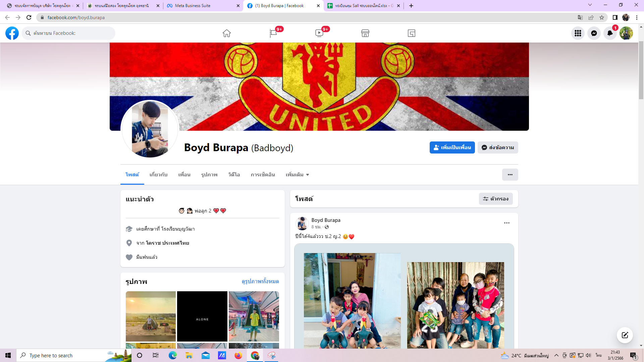This screenshot has width=644, height=362.
Task: Toggle the Chrome side panel
Action: (615, 17)
